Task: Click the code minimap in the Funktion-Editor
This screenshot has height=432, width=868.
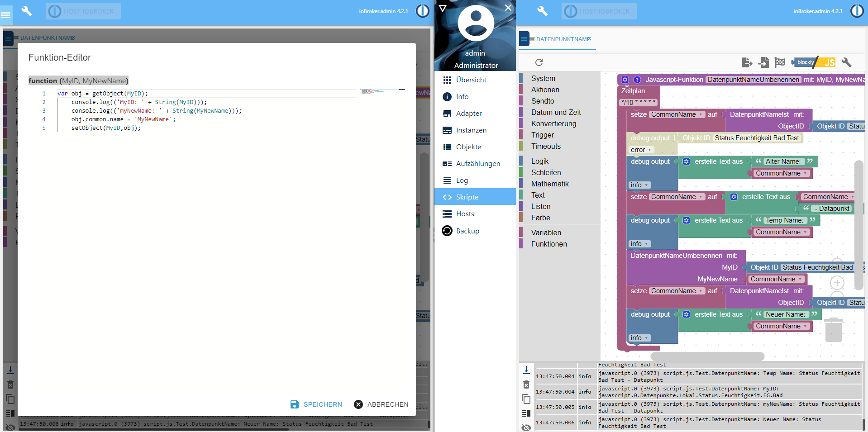Action: (x=380, y=92)
